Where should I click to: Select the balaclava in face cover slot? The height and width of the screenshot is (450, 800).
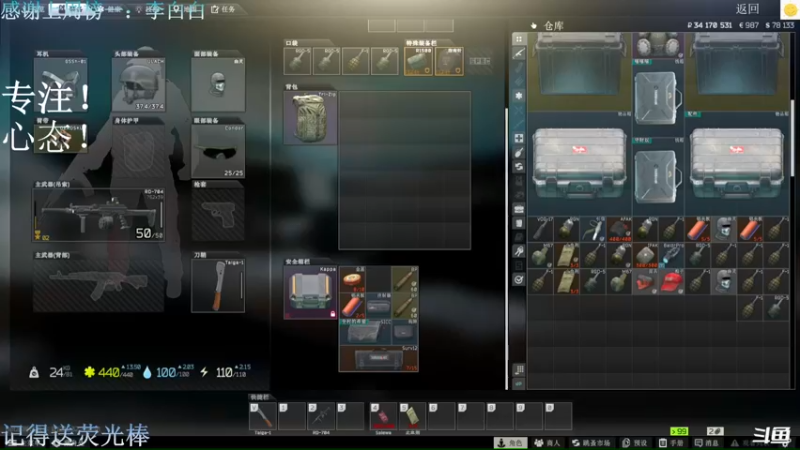(x=218, y=84)
